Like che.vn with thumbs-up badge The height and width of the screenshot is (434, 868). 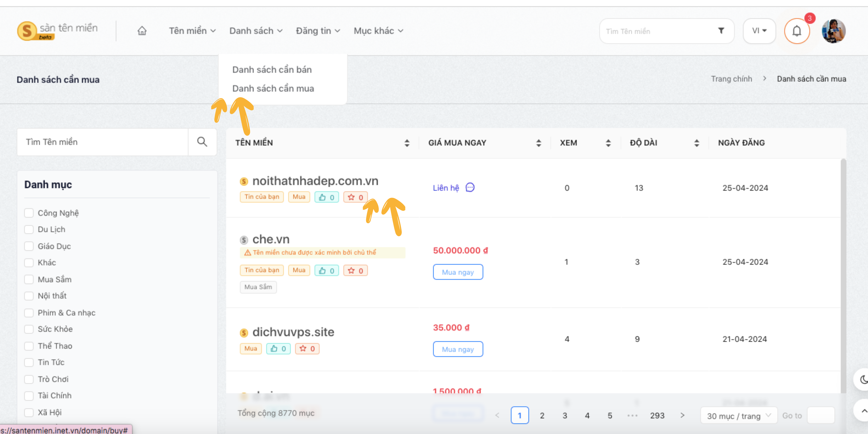tap(327, 271)
